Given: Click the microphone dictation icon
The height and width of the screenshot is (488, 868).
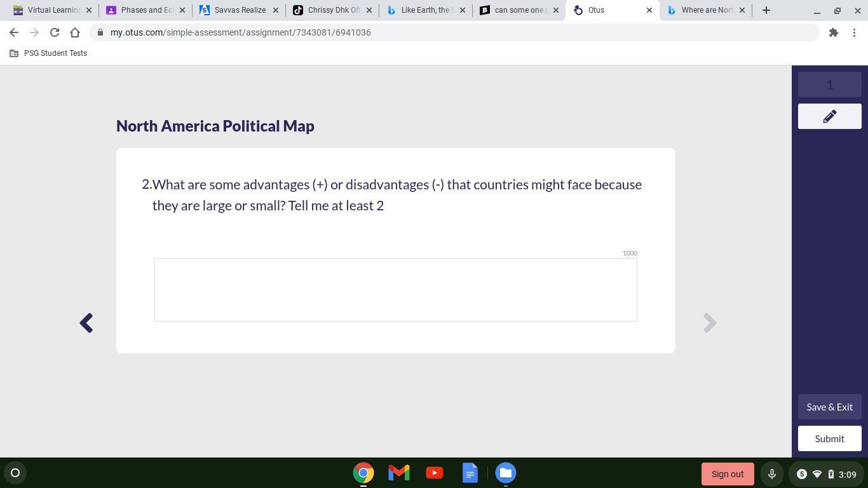Looking at the screenshot, I should point(772,474).
